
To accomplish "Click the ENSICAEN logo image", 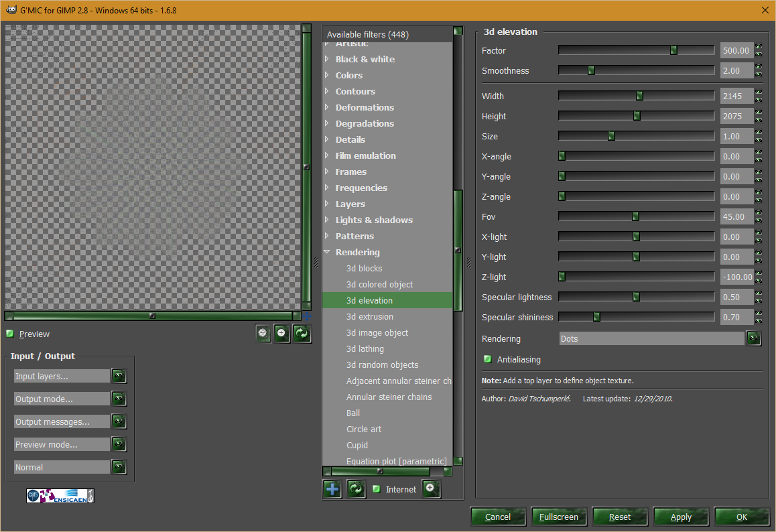I will pyautogui.click(x=60, y=495).
